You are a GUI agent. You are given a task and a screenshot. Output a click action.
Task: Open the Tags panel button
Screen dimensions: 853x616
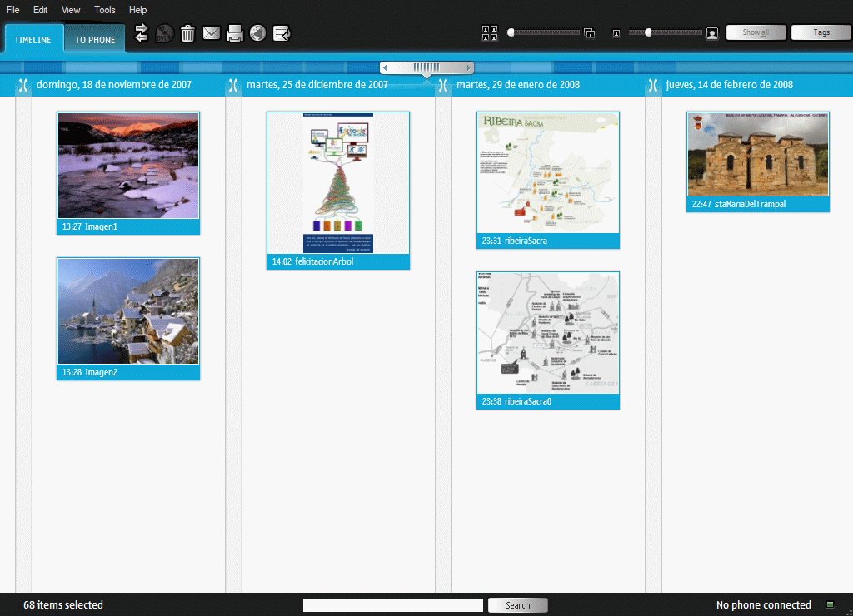coord(821,32)
